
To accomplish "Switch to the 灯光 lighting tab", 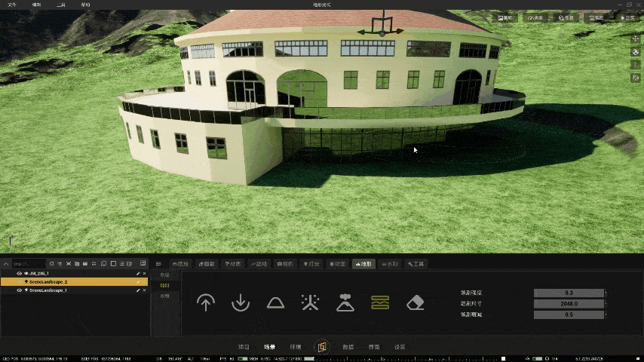I will pyautogui.click(x=311, y=264).
